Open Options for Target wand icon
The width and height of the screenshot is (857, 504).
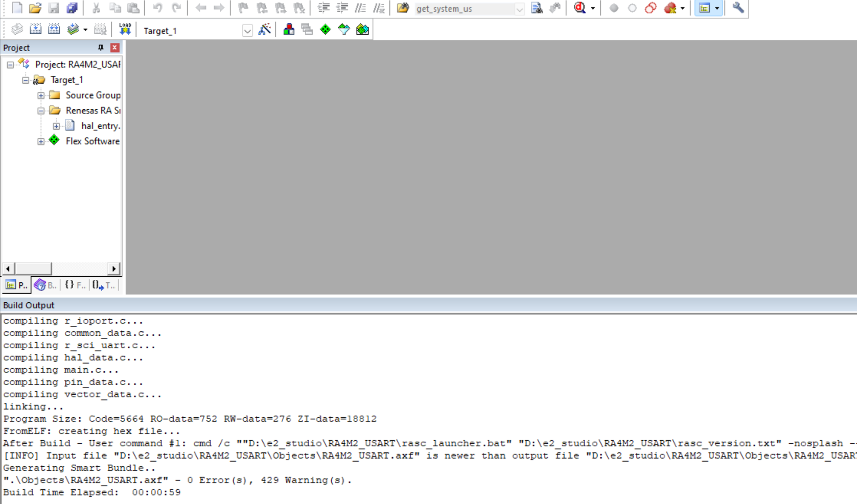265,30
